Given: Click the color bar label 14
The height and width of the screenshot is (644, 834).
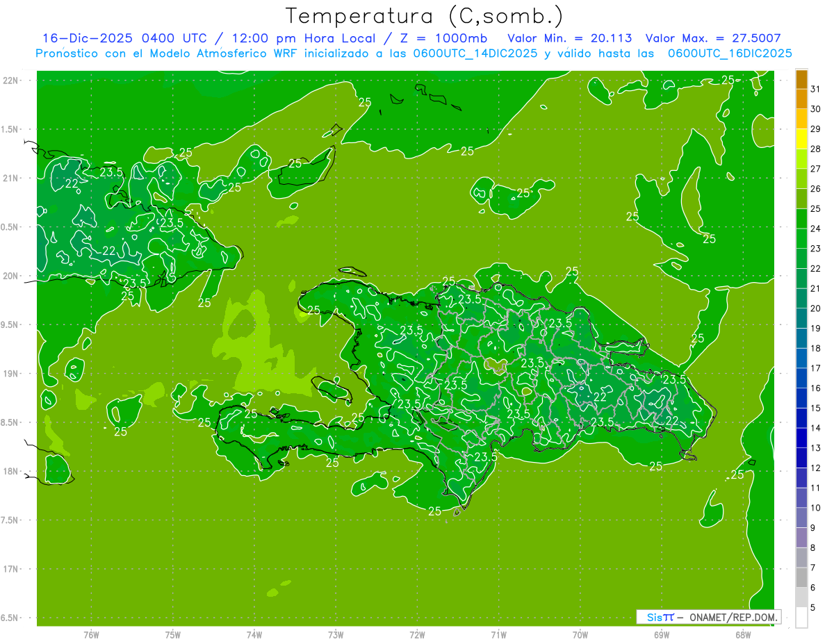Looking at the screenshot, I should pyautogui.click(x=816, y=427).
